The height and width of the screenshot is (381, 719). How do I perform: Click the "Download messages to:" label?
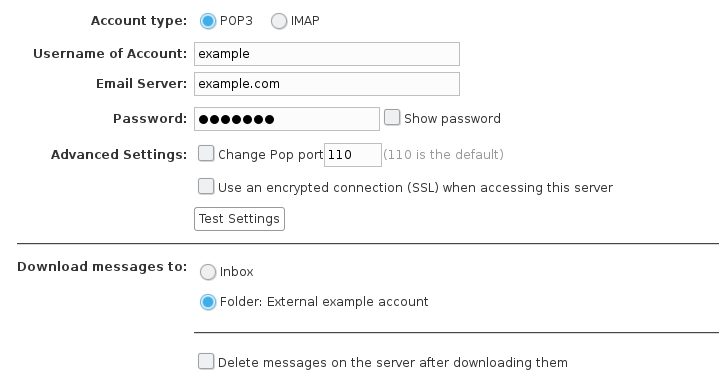click(x=102, y=266)
